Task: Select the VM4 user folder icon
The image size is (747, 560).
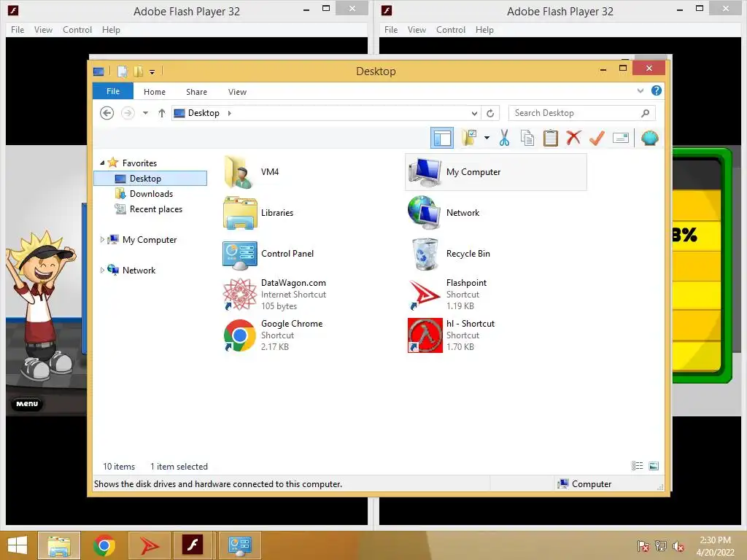Action: (239, 172)
